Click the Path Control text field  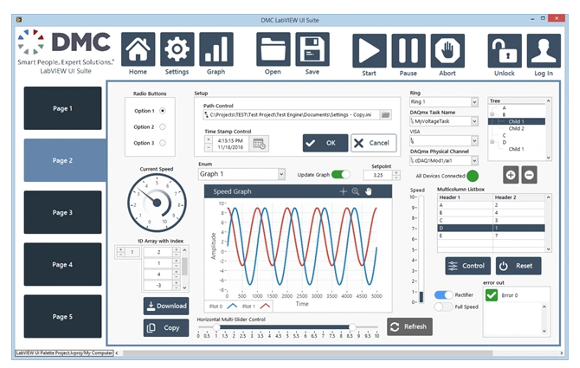[x=291, y=115]
